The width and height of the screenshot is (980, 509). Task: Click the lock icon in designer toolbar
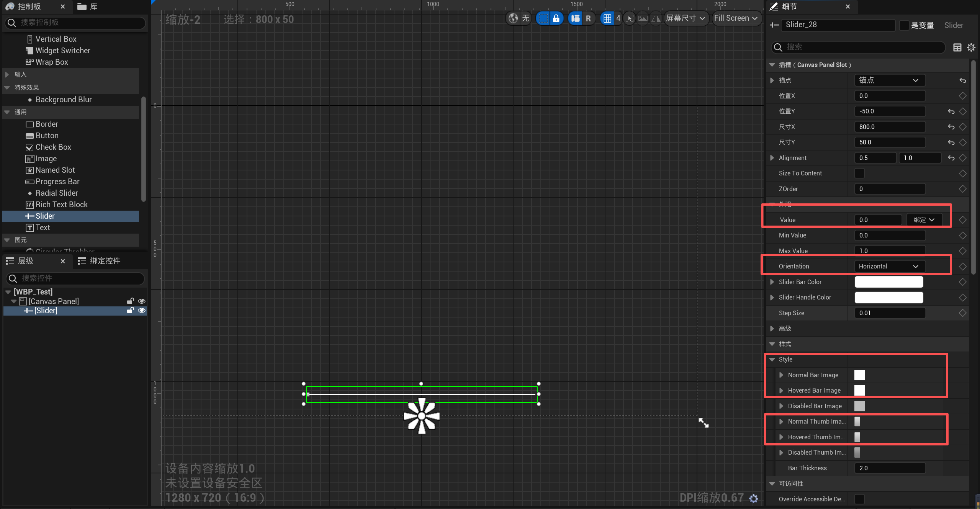point(556,18)
